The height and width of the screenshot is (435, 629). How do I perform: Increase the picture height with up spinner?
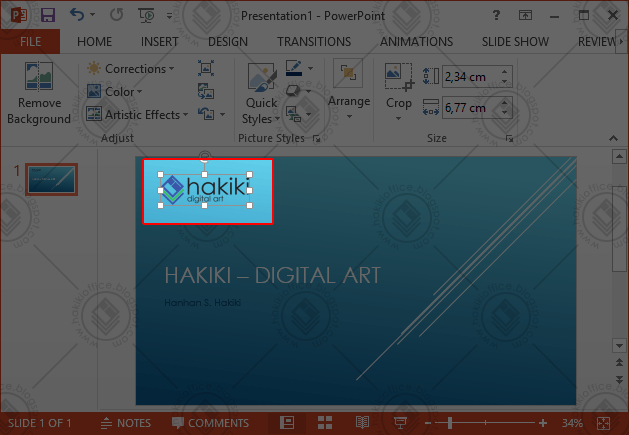(x=505, y=71)
